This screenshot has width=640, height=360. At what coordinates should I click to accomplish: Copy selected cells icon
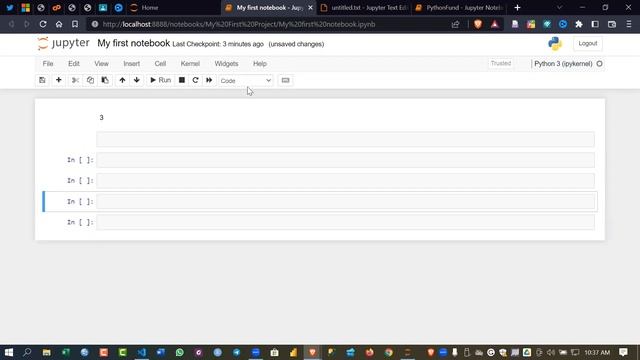(90, 80)
